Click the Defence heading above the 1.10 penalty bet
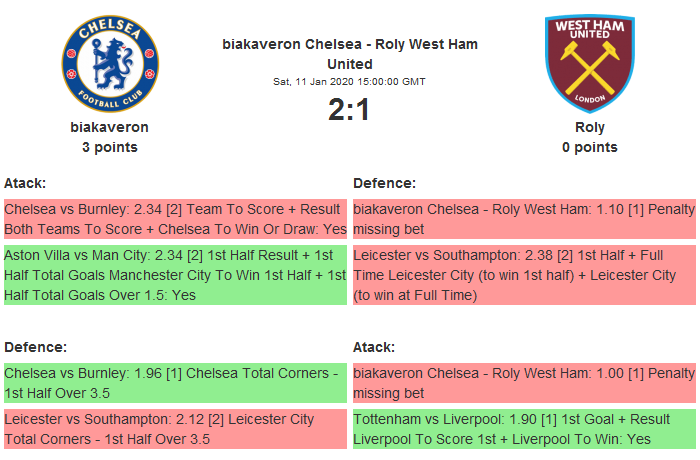The height and width of the screenshot is (460, 700). (384, 183)
